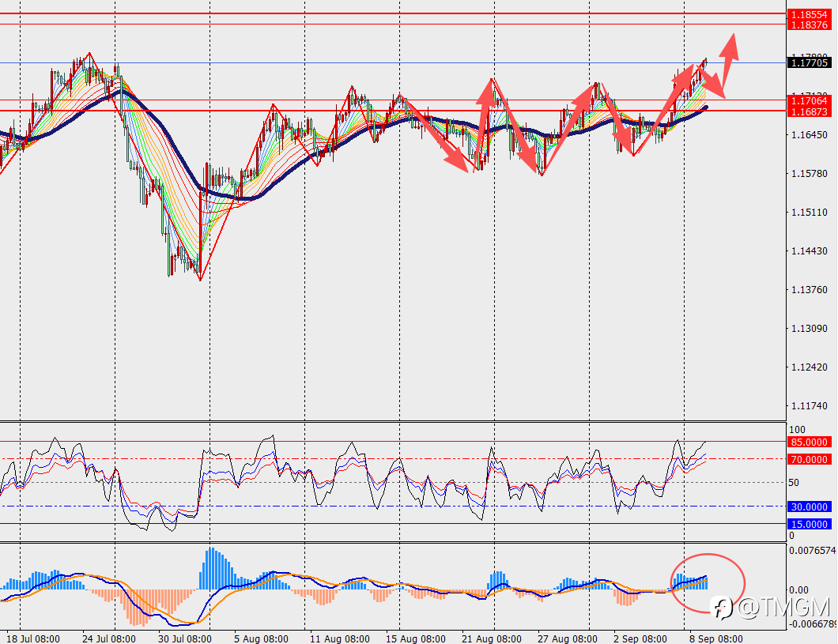Click the 1.16450 price axis value
838x644 pixels.
(x=809, y=135)
